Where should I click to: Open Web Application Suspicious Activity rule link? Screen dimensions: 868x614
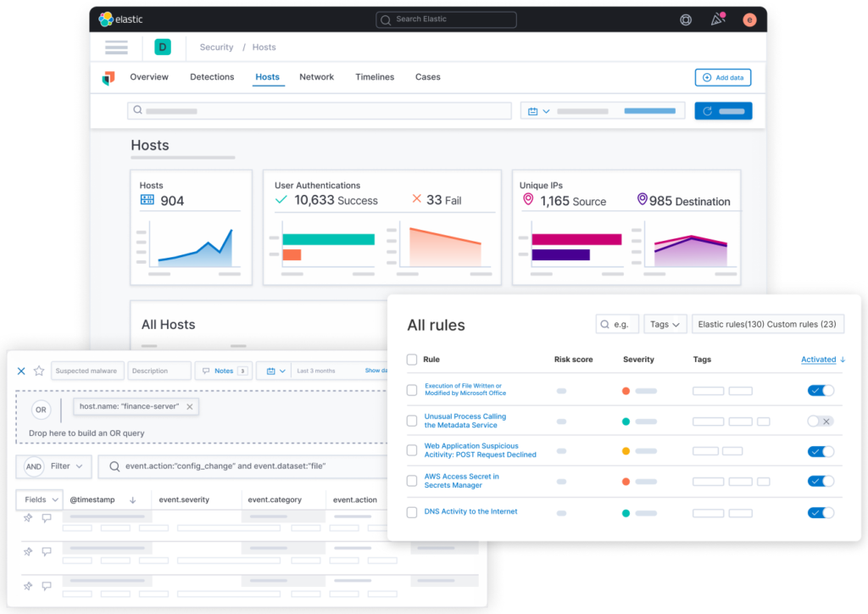click(480, 450)
